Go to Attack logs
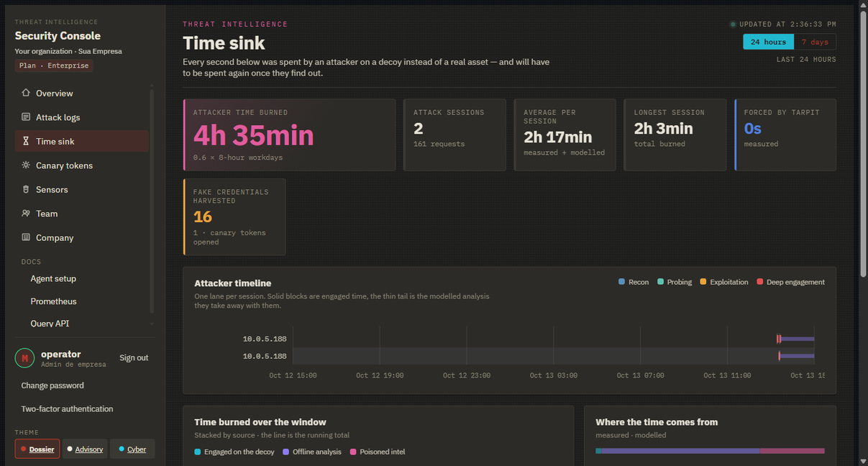868x466 pixels. [82, 117]
